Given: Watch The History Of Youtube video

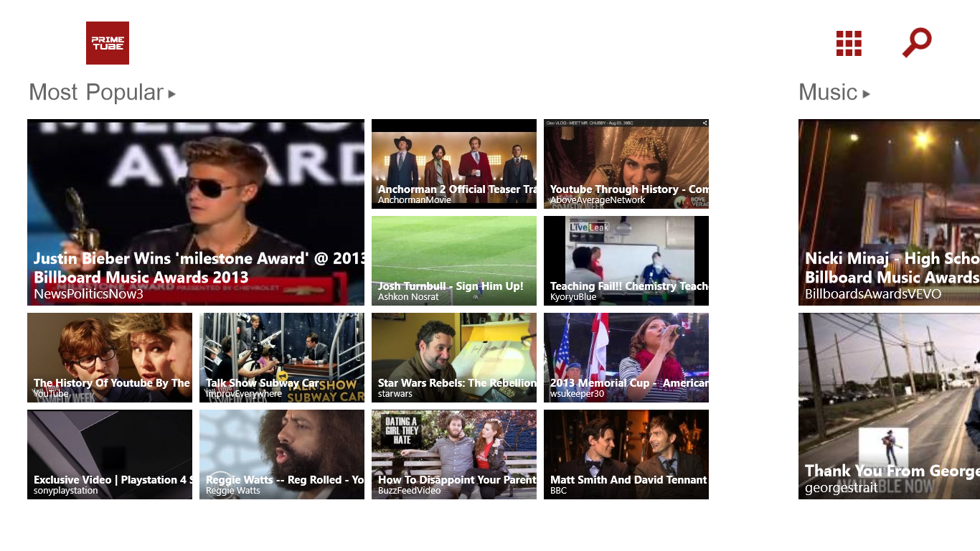Looking at the screenshot, I should coord(109,357).
